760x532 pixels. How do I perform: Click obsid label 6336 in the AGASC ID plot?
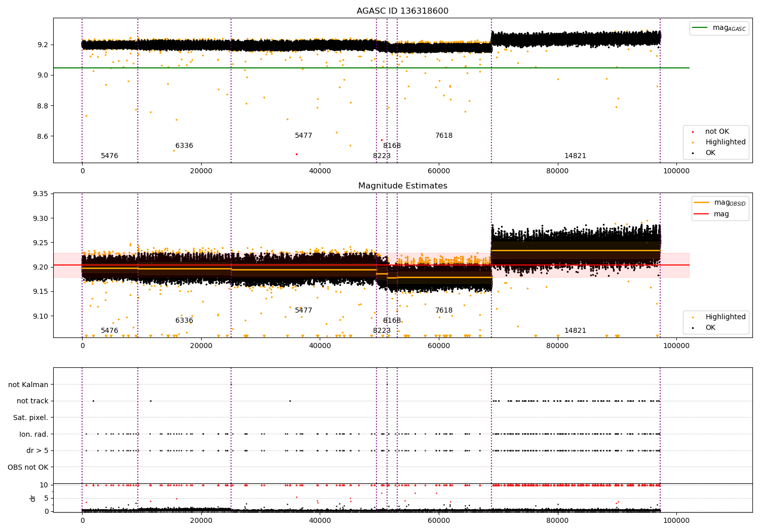(x=184, y=146)
